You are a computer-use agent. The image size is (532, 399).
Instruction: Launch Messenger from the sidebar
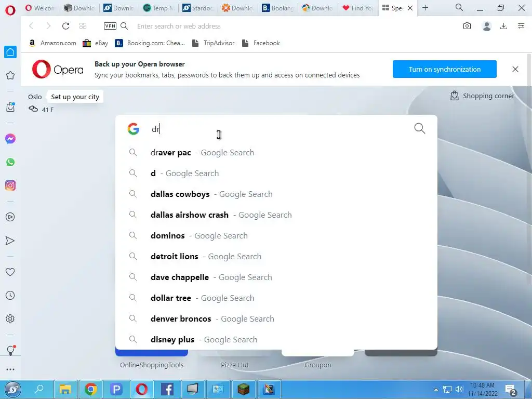10,139
